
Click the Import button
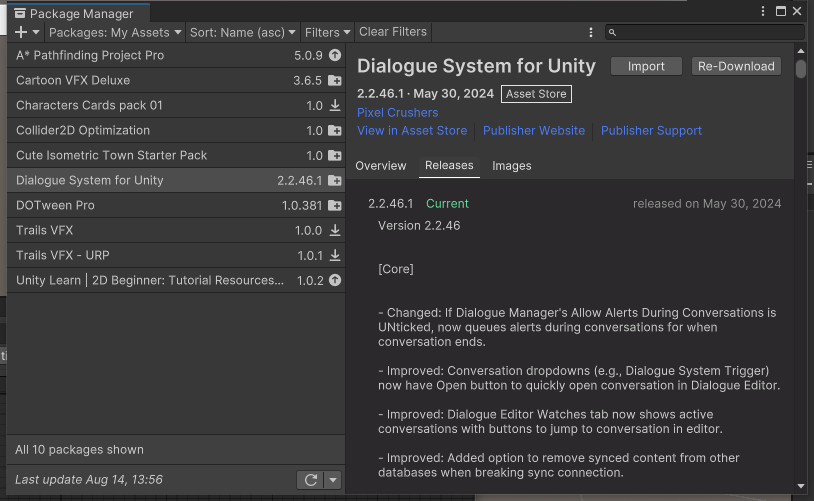click(646, 66)
